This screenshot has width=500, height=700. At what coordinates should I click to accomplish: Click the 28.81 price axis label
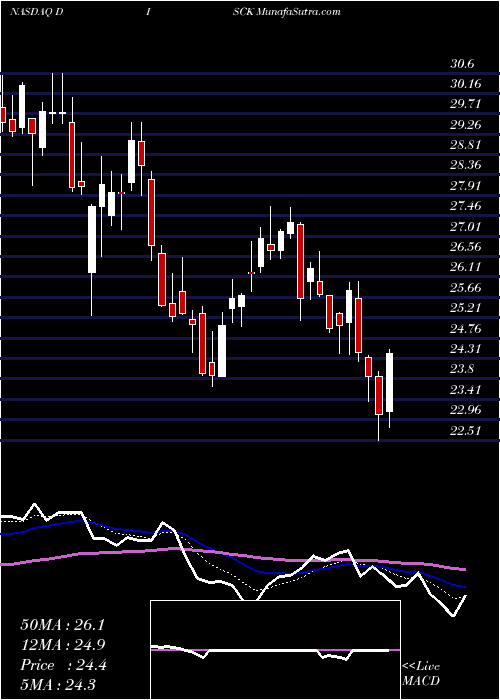tap(465, 145)
